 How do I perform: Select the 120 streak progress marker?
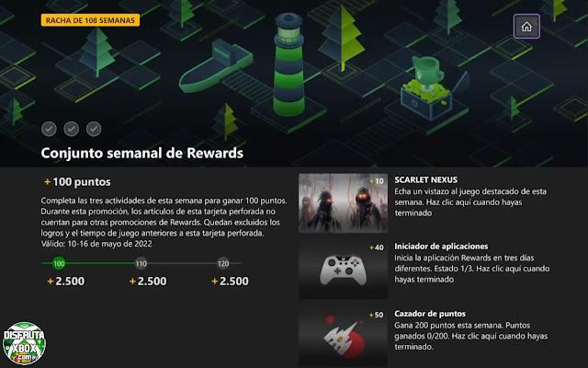point(223,264)
